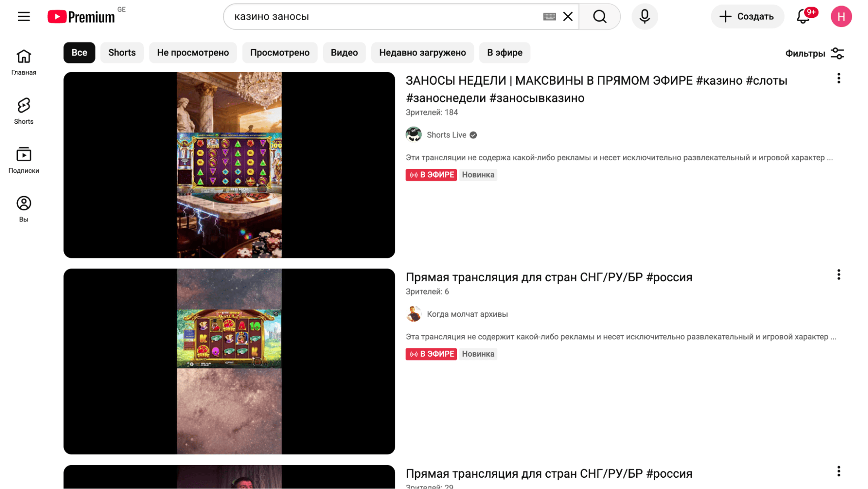The image size is (868, 489).
Task: Open the partially visible third thumbnail
Action: 229,477
